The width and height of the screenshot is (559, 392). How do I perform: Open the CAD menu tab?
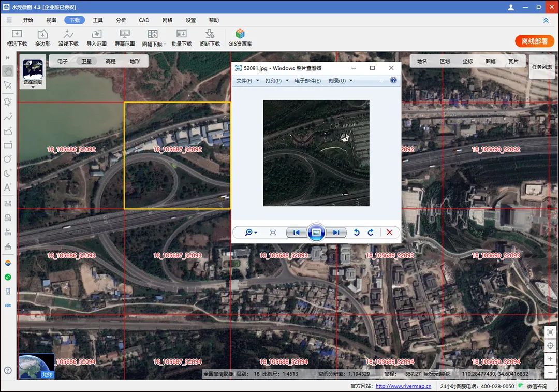point(144,20)
